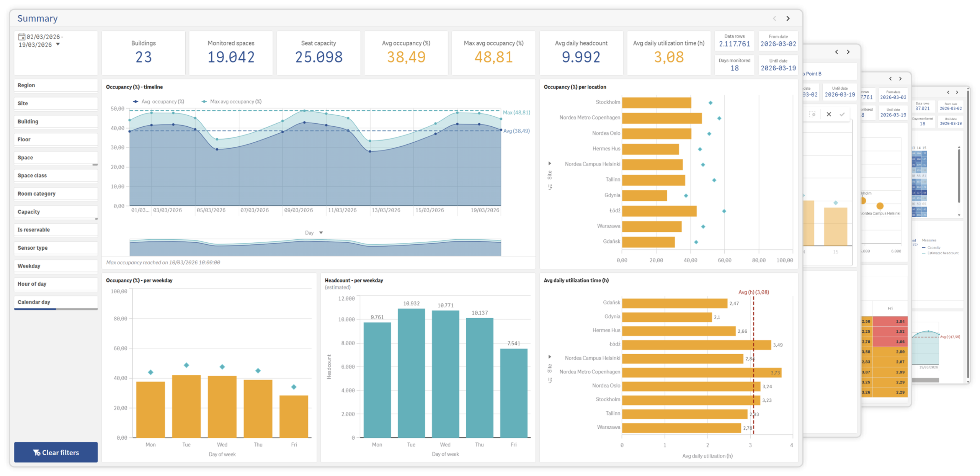The image size is (980, 476).
Task: Toggle Max avg occupancy (%) legend entry
Action: tap(231, 101)
